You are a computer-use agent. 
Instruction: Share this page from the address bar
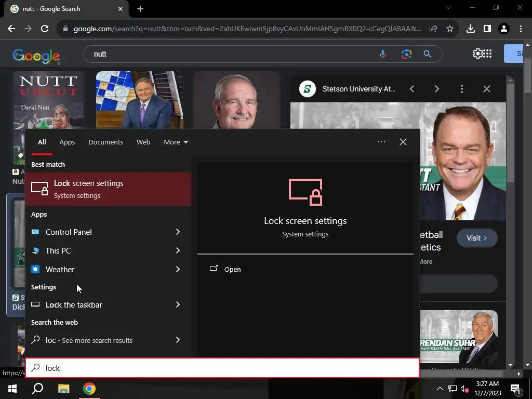433,29
